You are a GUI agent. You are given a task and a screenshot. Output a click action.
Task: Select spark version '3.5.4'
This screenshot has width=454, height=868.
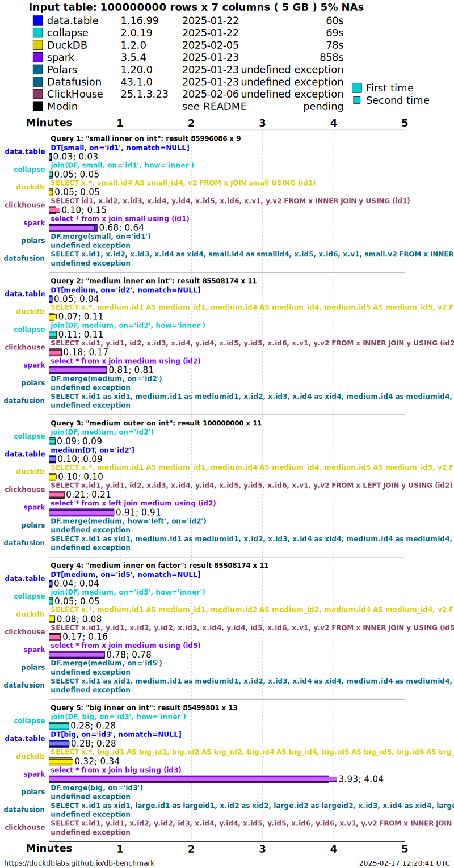click(133, 57)
